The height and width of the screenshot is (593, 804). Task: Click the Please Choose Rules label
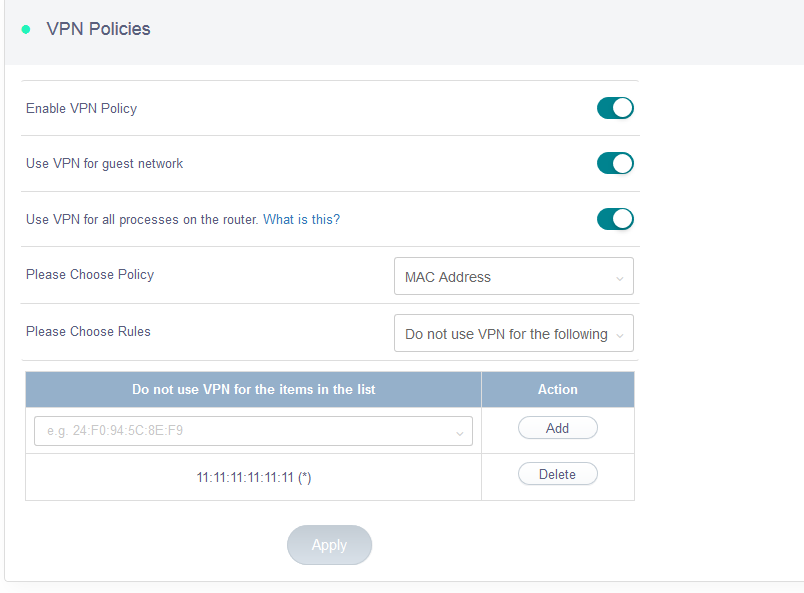pos(88,331)
